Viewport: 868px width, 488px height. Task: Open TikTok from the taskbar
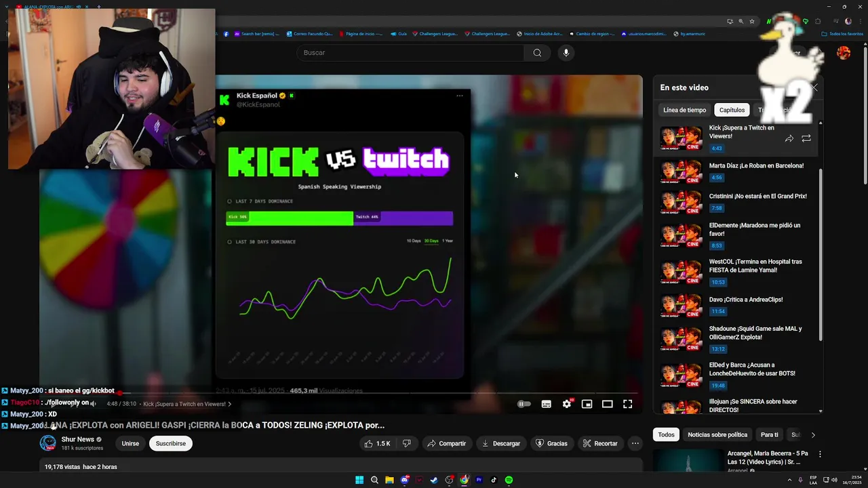click(x=494, y=480)
